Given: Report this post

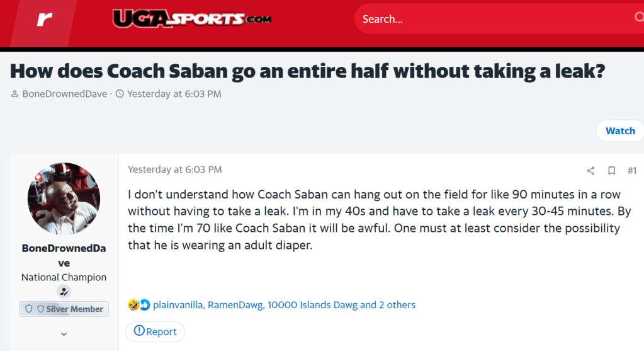Looking at the screenshot, I should click(155, 331).
